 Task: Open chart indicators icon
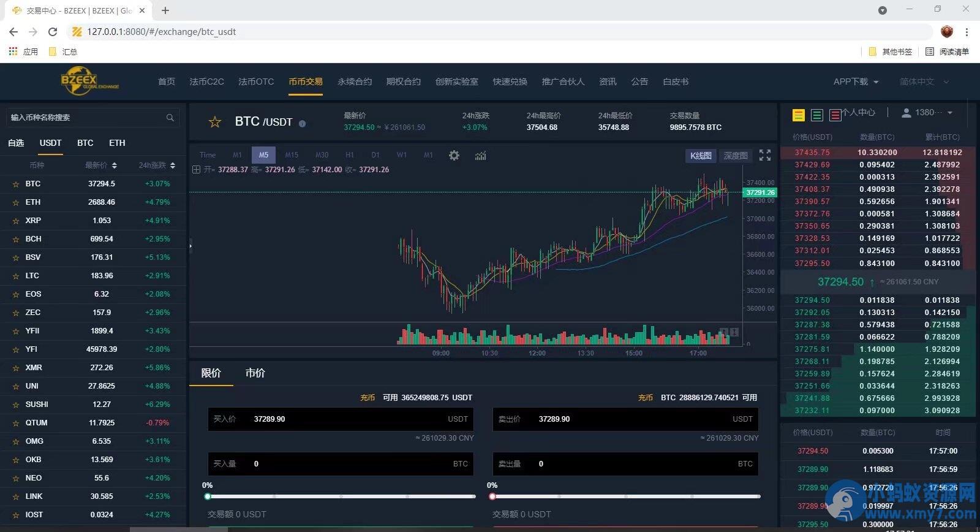pyautogui.click(x=480, y=156)
